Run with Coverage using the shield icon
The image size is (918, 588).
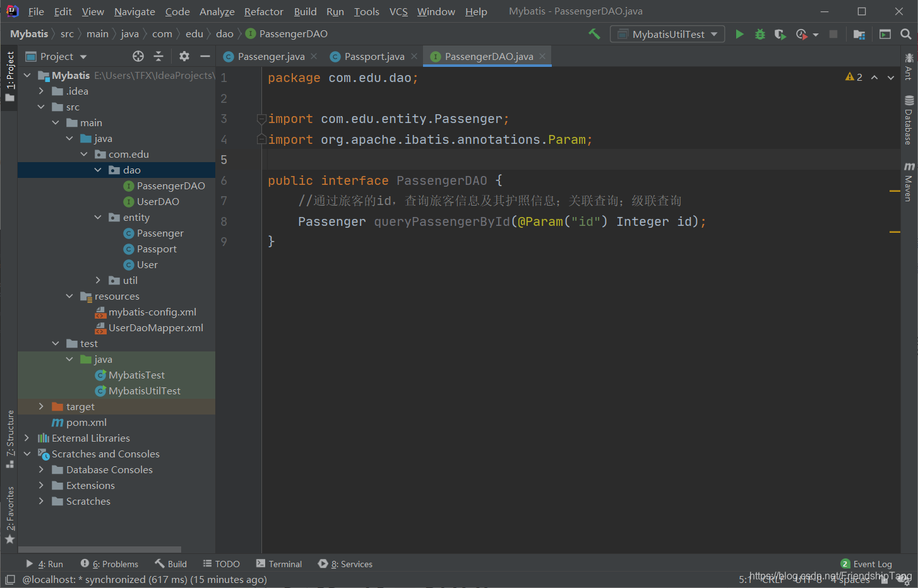coord(780,34)
